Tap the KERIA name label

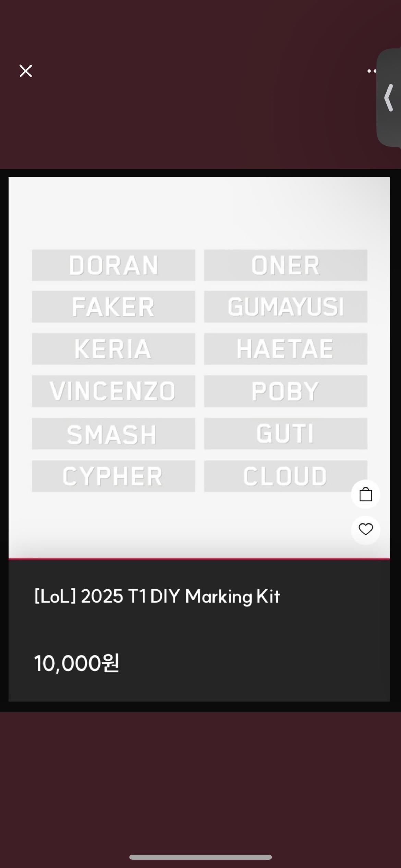[113, 349]
